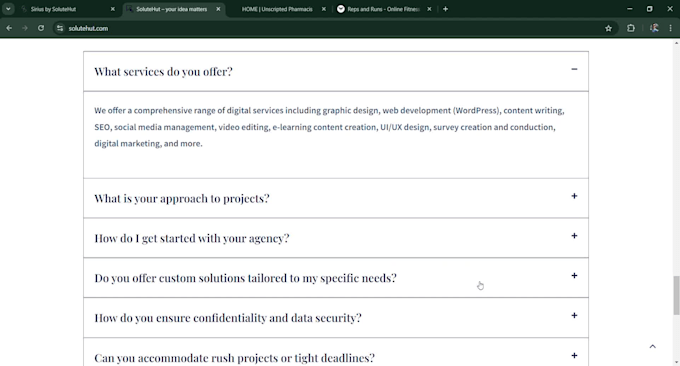Reload the solutehut.com page

pyautogui.click(x=41, y=28)
